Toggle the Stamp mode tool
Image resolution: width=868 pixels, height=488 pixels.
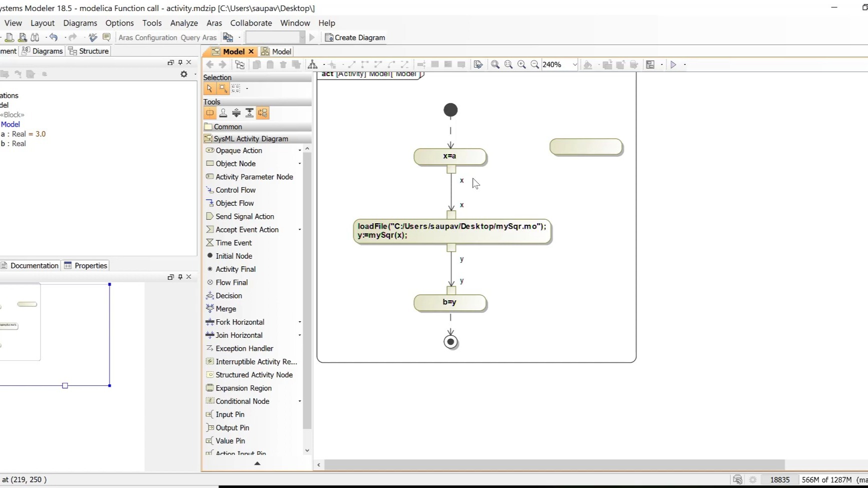223,113
